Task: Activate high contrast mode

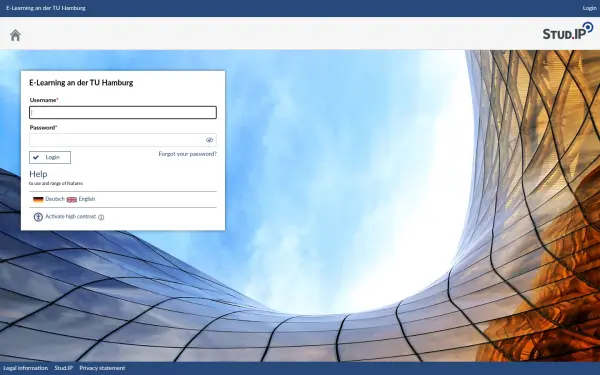Action: [x=70, y=217]
